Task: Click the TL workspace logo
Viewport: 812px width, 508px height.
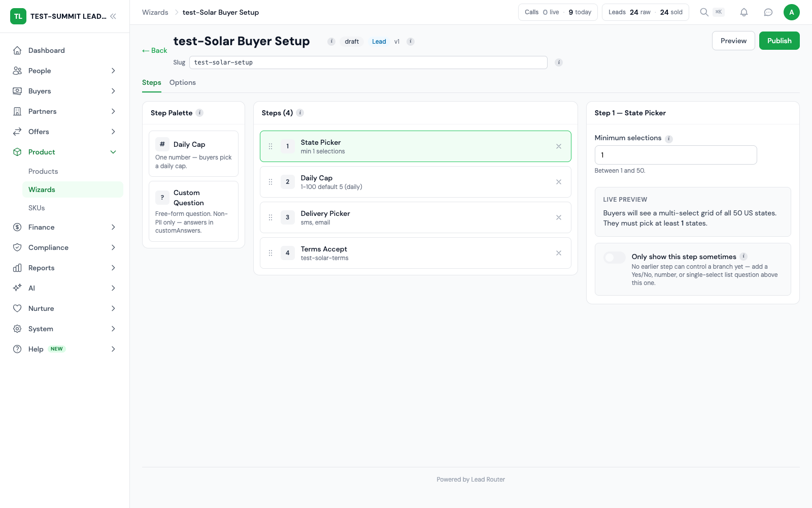Action: 18,16
